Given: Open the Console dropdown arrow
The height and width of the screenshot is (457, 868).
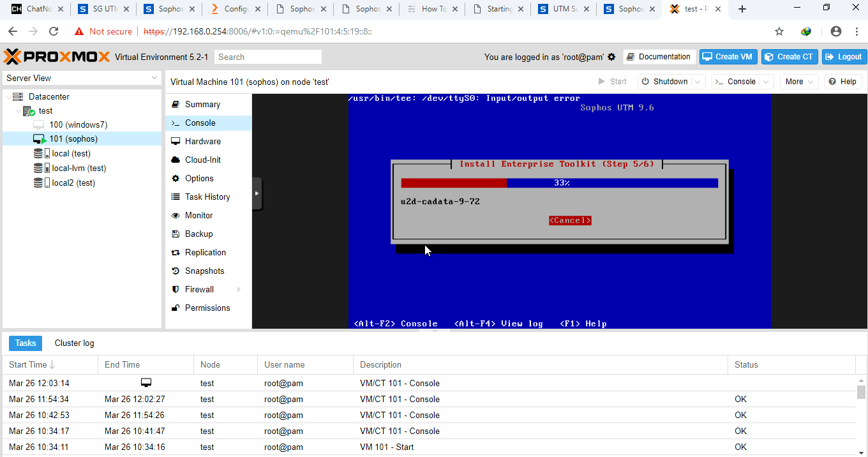Looking at the screenshot, I should pos(767,82).
